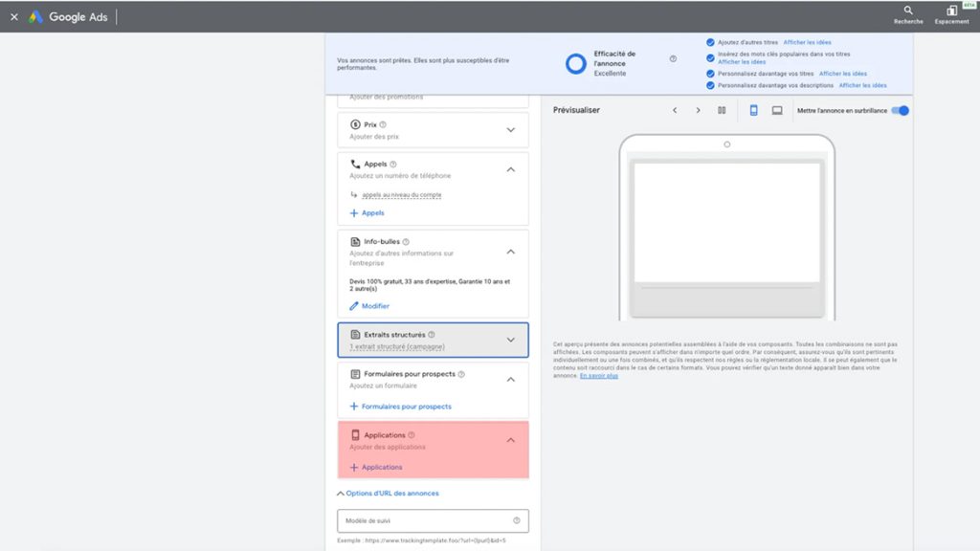
Task: Click Modifier to edit info-bulles
Action: tap(375, 306)
